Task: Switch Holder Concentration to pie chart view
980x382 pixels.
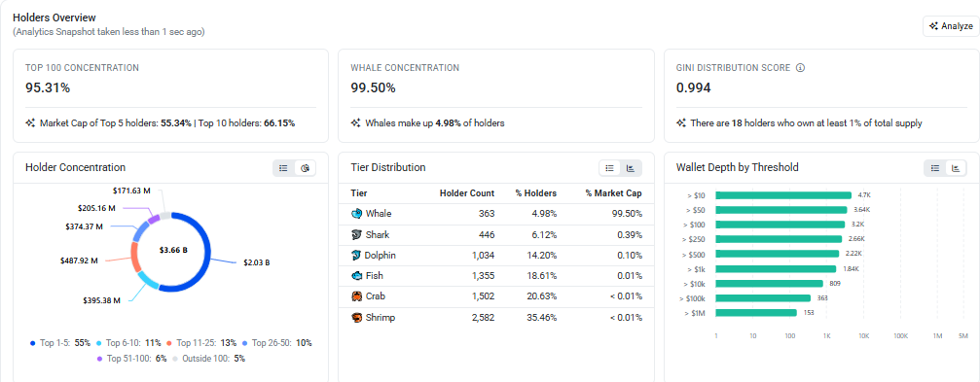Action: click(305, 168)
